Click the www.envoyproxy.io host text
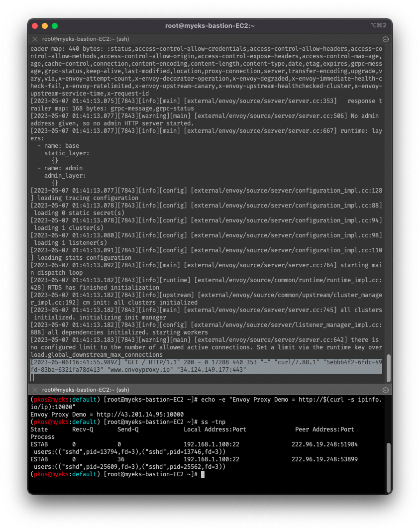Image resolution: width=420 pixels, height=531 pixels. [140, 370]
